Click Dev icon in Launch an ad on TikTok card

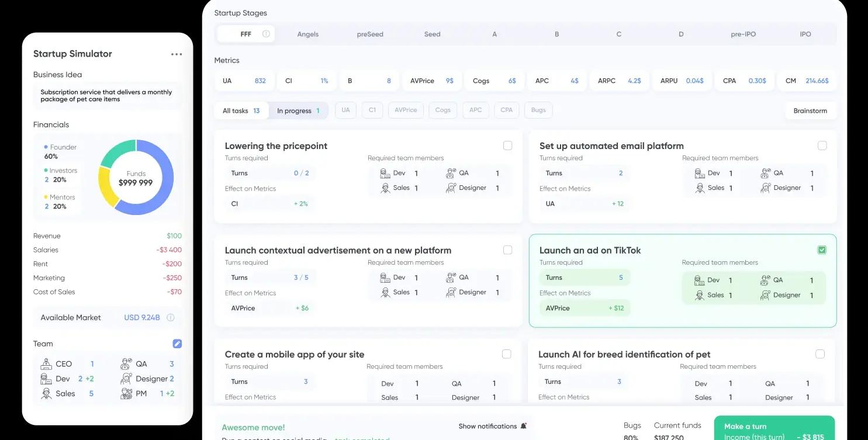coord(700,280)
